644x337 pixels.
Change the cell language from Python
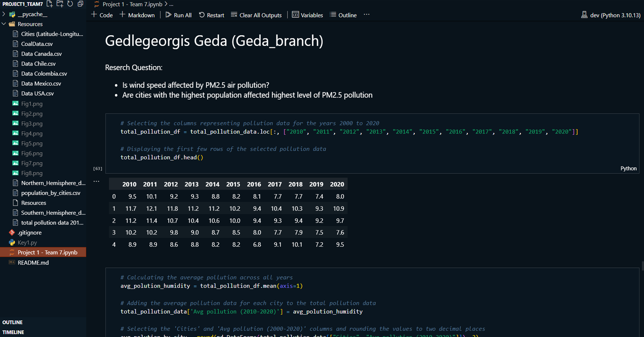point(628,168)
